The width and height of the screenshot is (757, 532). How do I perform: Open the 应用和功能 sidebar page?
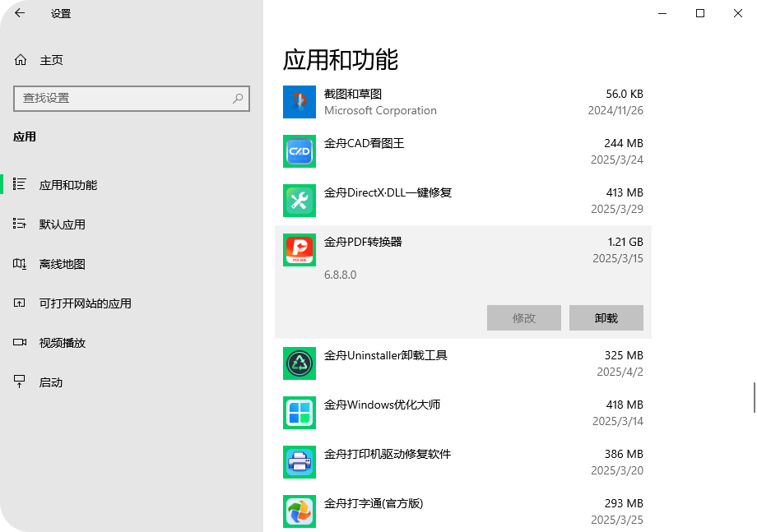point(132,185)
